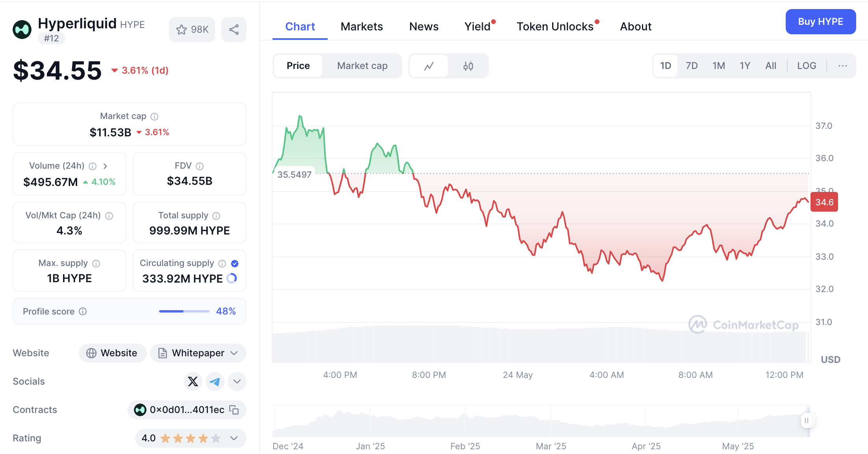
Task: Click the verified circulating supply badge
Action: click(235, 264)
